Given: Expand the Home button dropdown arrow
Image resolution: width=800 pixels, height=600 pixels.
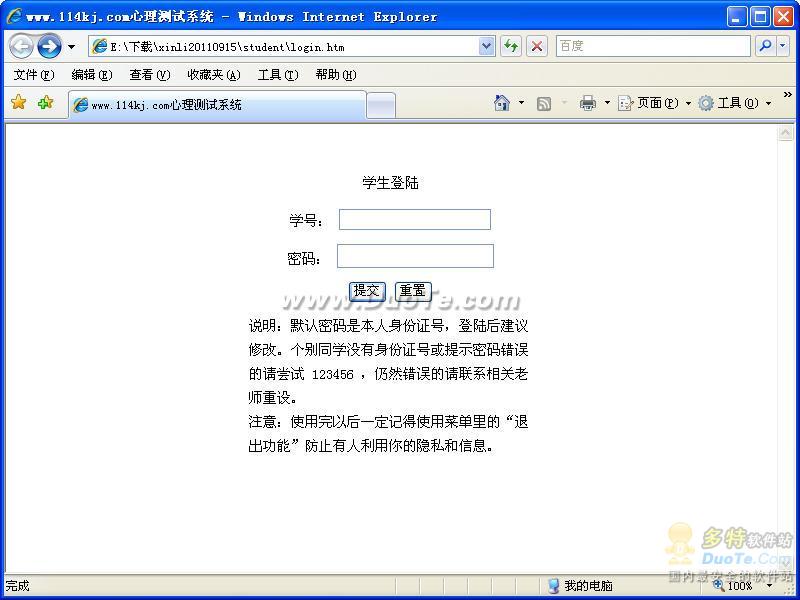Looking at the screenshot, I should [x=521, y=103].
